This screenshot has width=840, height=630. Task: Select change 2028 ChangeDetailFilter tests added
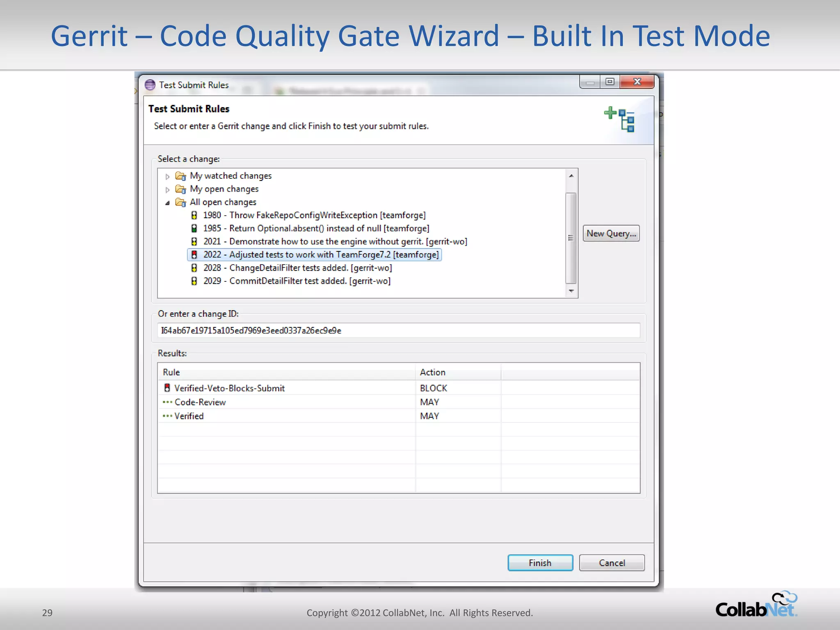(297, 268)
